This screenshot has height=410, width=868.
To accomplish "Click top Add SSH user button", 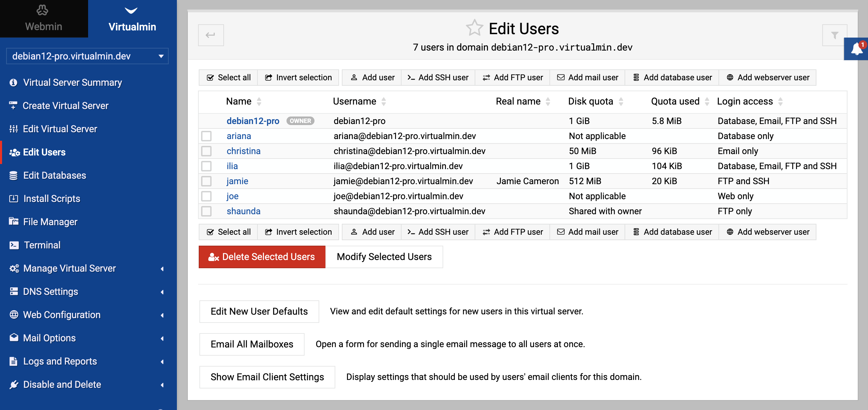I will click(438, 78).
